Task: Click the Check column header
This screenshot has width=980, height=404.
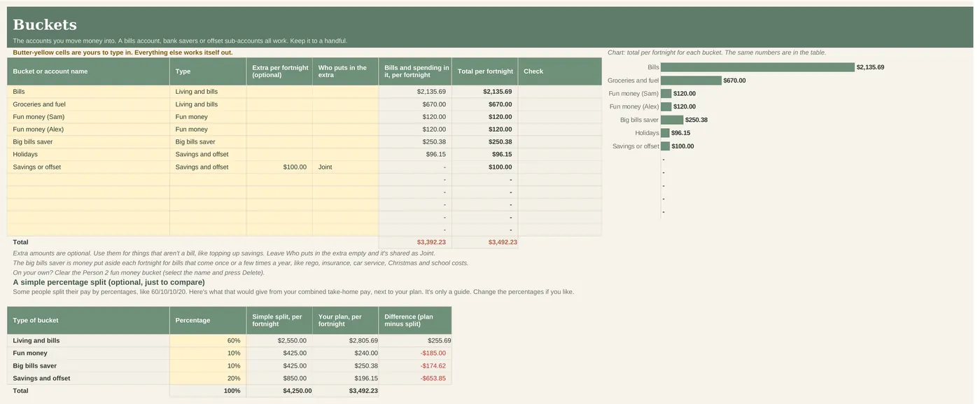Action: point(560,71)
